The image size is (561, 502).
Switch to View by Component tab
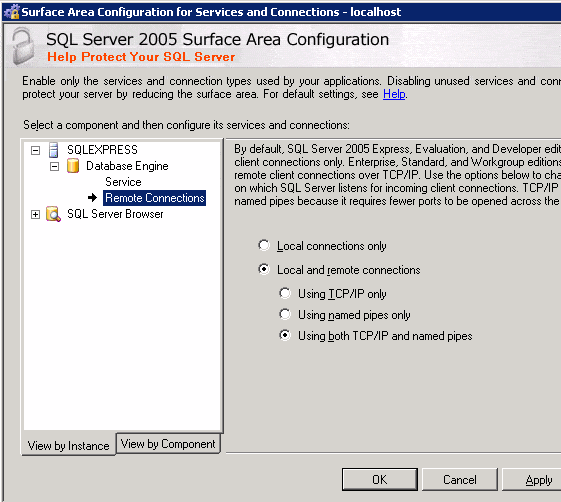[168, 444]
